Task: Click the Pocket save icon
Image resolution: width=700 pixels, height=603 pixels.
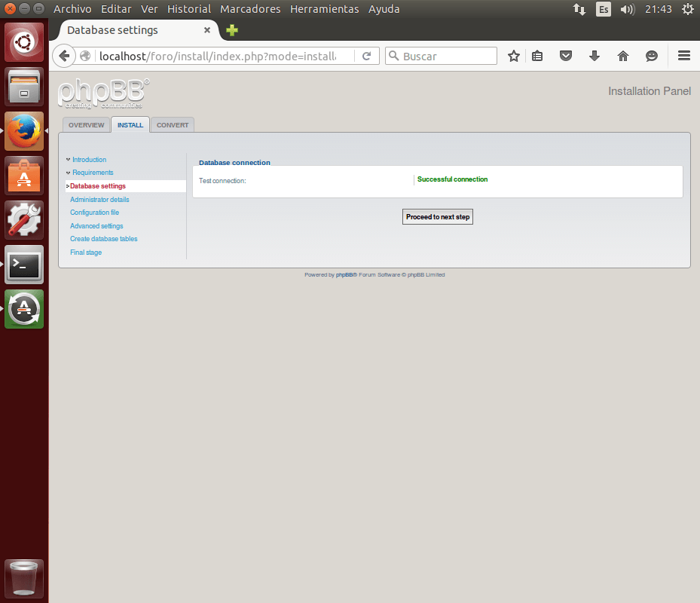Action: 566,57
